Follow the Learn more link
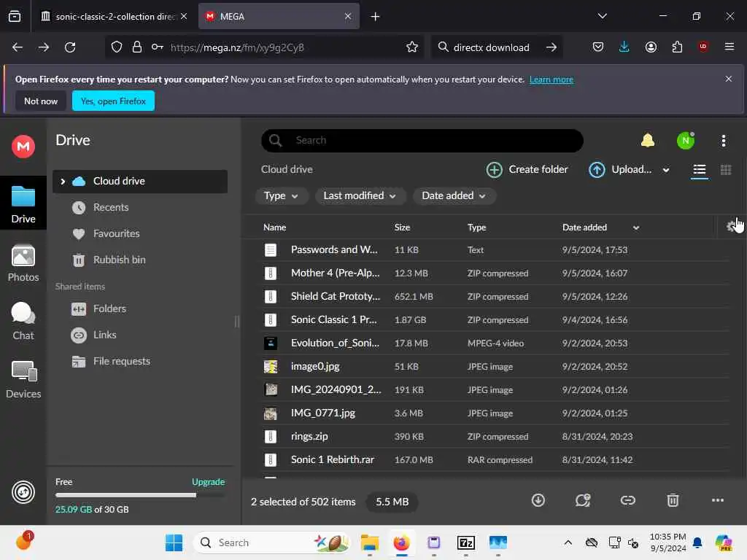 pos(551,79)
